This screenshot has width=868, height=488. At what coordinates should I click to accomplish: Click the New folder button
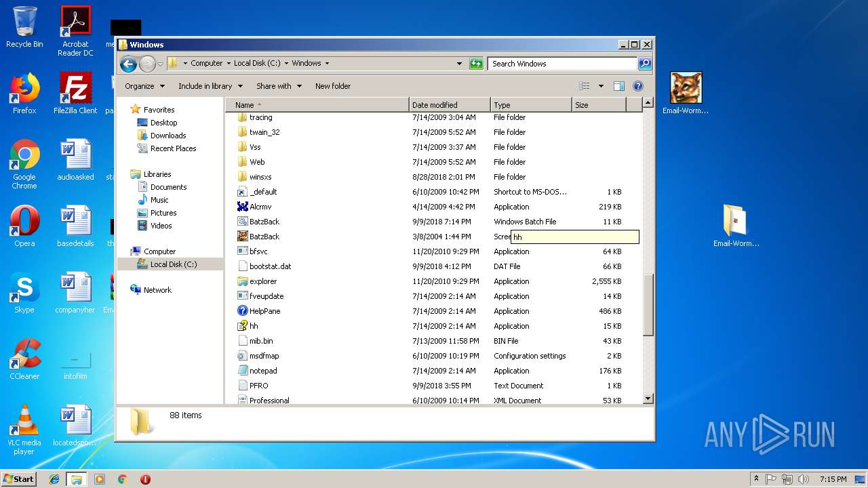(x=333, y=86)
